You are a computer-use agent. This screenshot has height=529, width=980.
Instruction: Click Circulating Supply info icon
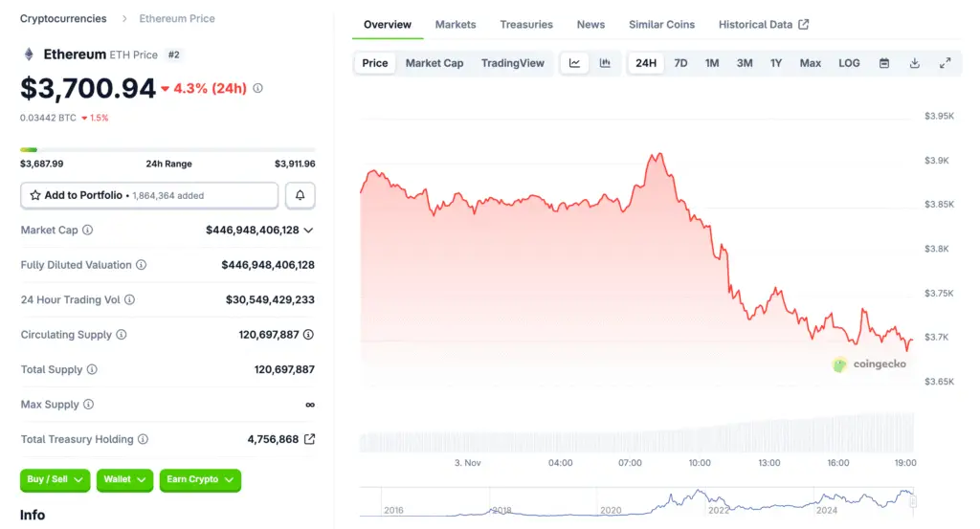(x=122, y=335)
